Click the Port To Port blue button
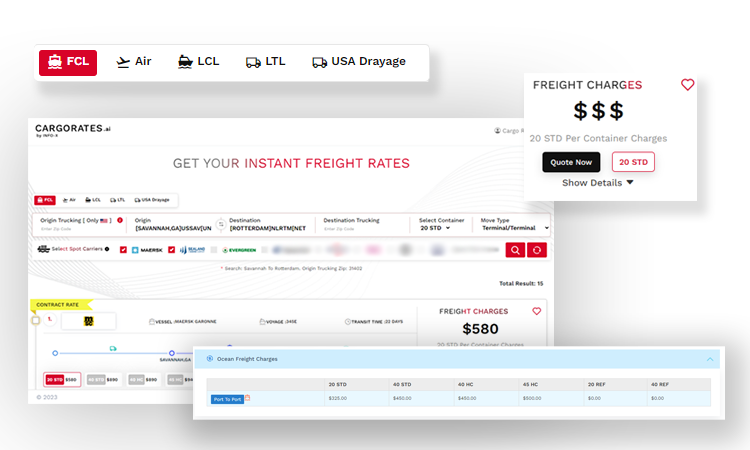The height and width of the screenshot is (450, 750). (x=227, y=399)
